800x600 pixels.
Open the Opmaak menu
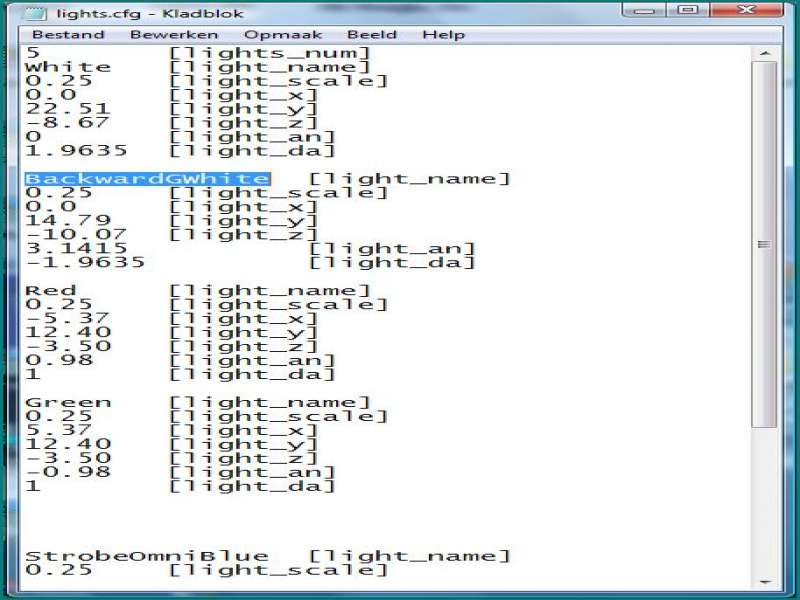pos(283,35)
